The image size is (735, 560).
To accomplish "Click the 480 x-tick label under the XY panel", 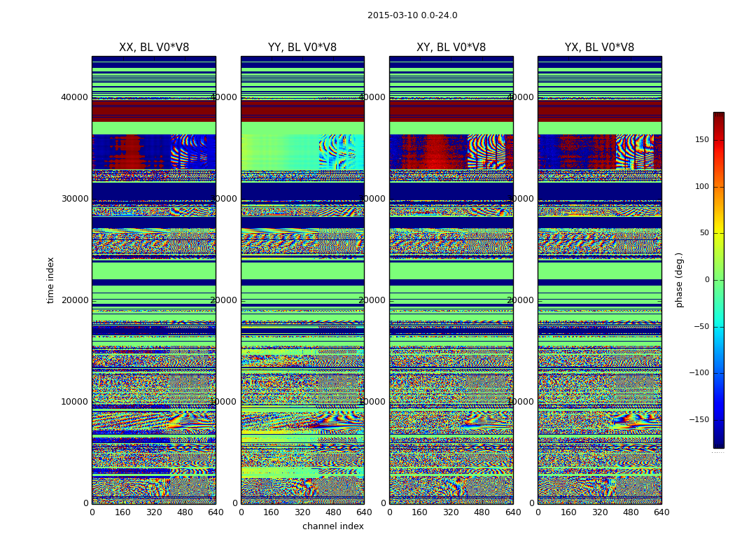I will 482,512.
